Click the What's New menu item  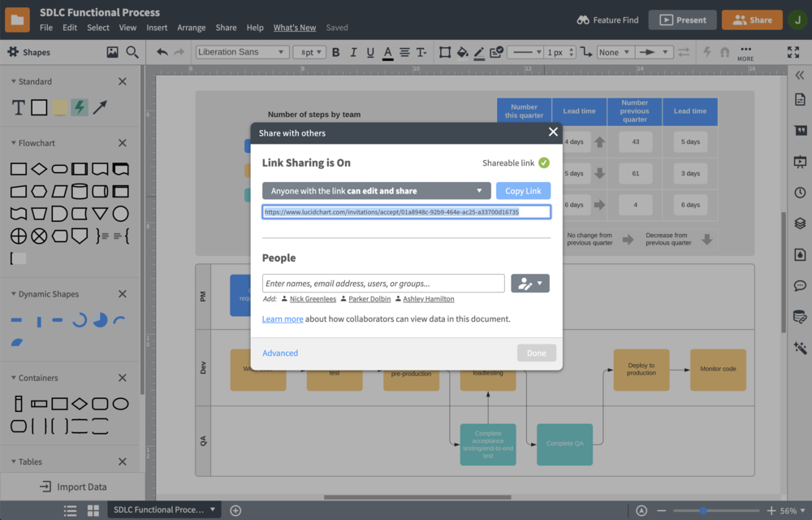coord(294,27)
